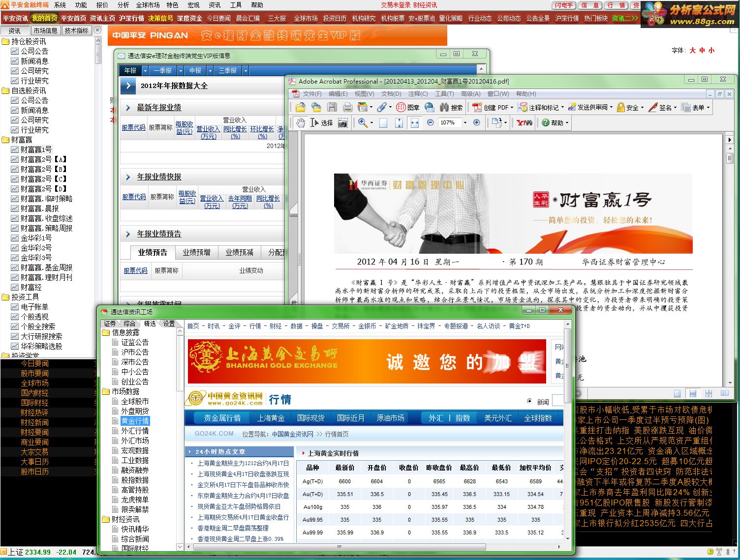Click the email globe icon in Acrobat toolbar
The height and width of the screenshot is (560, 740).
click(430, 107)
